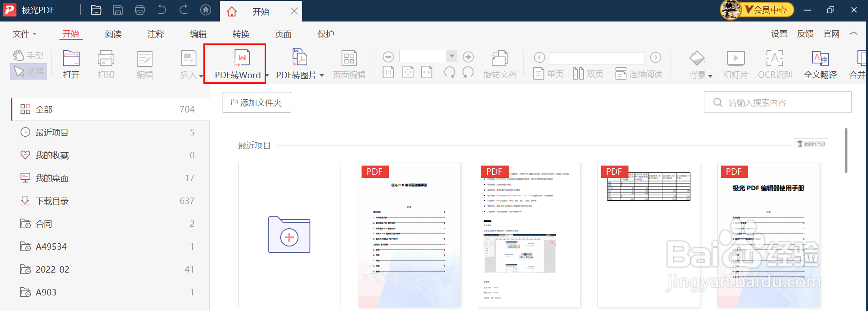Switch to 单页 single page view
This screenshot has height=311, width=868.
point(548,74)
